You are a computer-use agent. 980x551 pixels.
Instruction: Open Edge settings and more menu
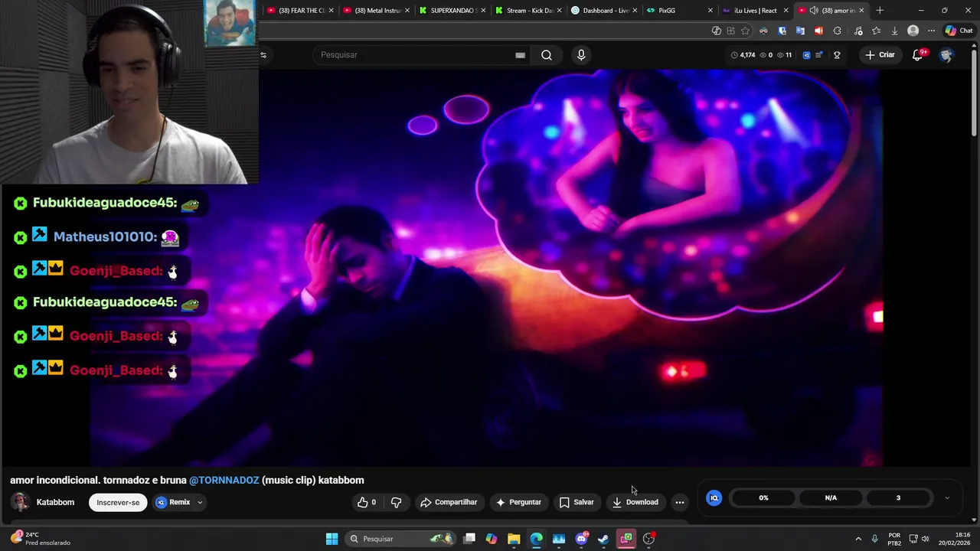(x=931, y=31)
